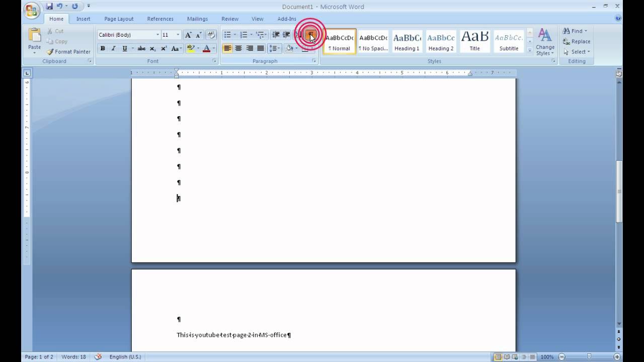
Task: Align text to the right
Action: point(250,49)
